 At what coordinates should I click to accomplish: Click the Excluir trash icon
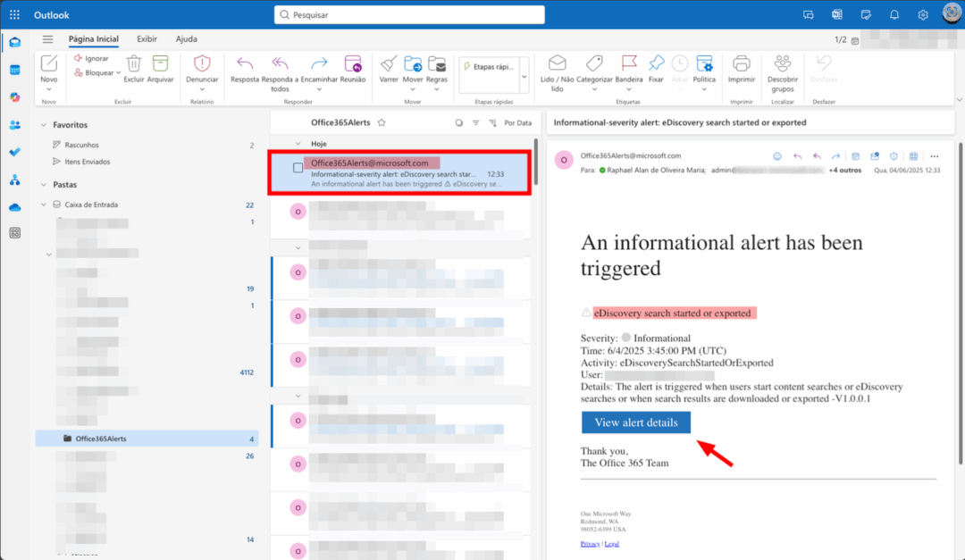click(133, 63)
